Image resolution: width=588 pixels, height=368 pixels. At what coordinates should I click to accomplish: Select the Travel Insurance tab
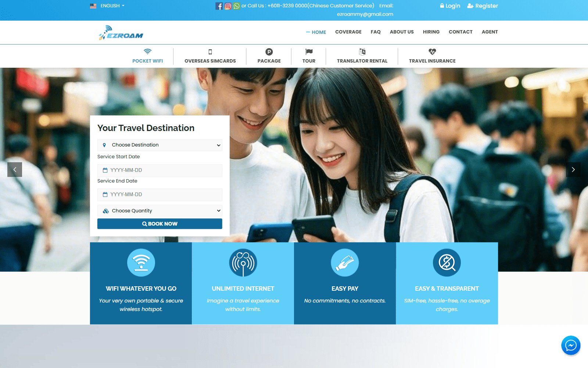(432, 56)
